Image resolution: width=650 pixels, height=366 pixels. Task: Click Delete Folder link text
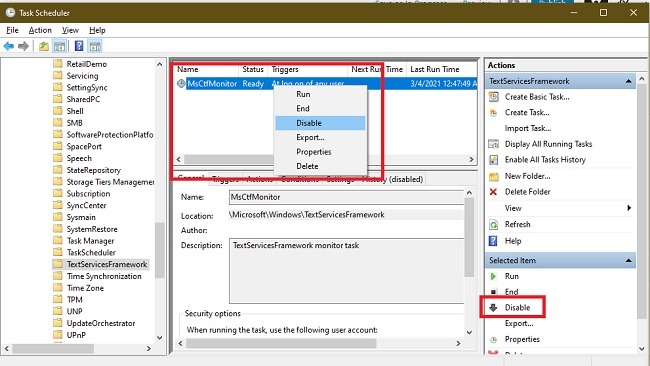tap(527, 192)
